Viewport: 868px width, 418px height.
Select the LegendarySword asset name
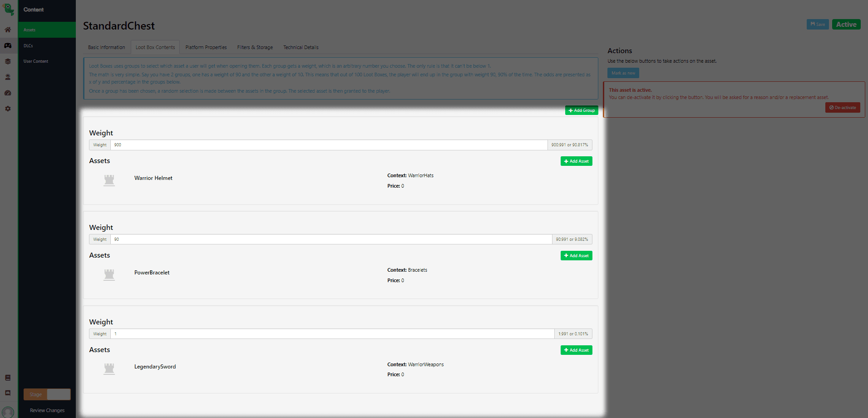(x=155, y=367)
